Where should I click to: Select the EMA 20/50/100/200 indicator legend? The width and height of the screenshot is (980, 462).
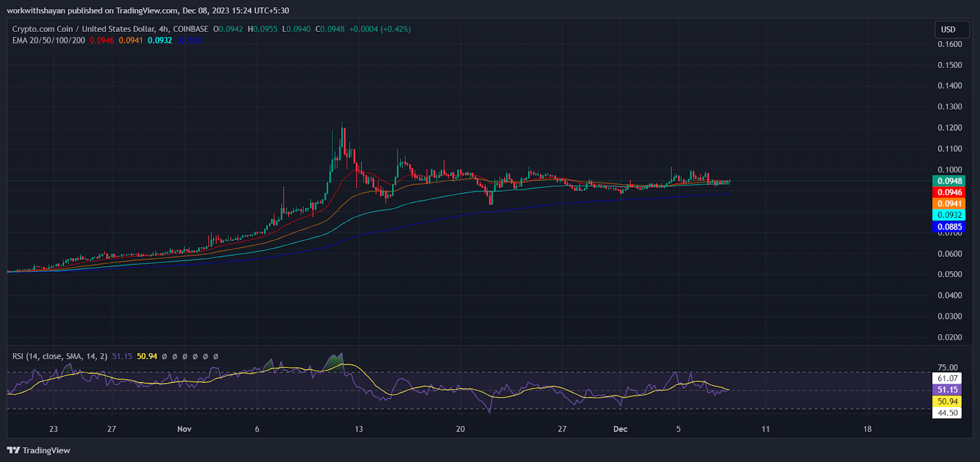click(x=49, y=40)
